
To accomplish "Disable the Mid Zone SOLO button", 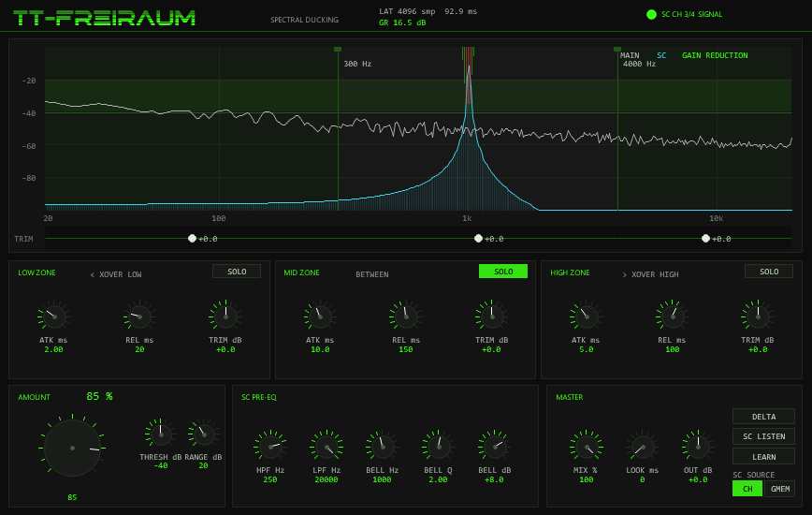I will click(503, 272).
